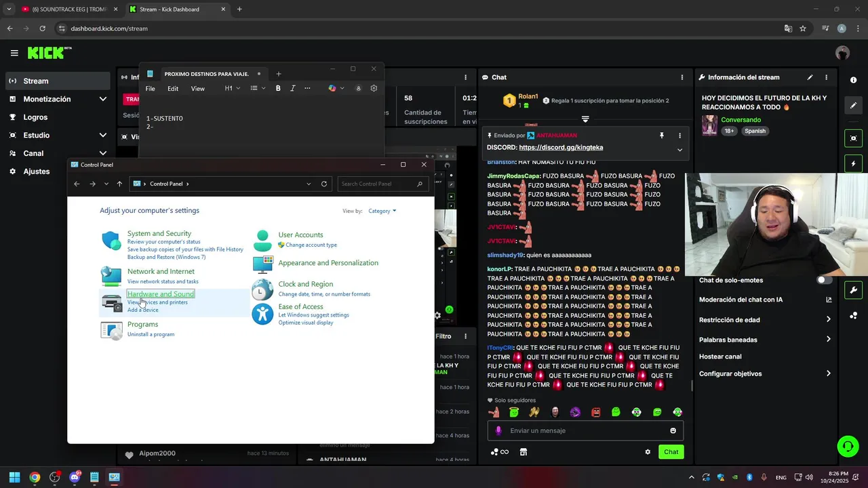Open the Kick hamburger menu
Screen dimensions: 868x488
(x=14, y=53)
